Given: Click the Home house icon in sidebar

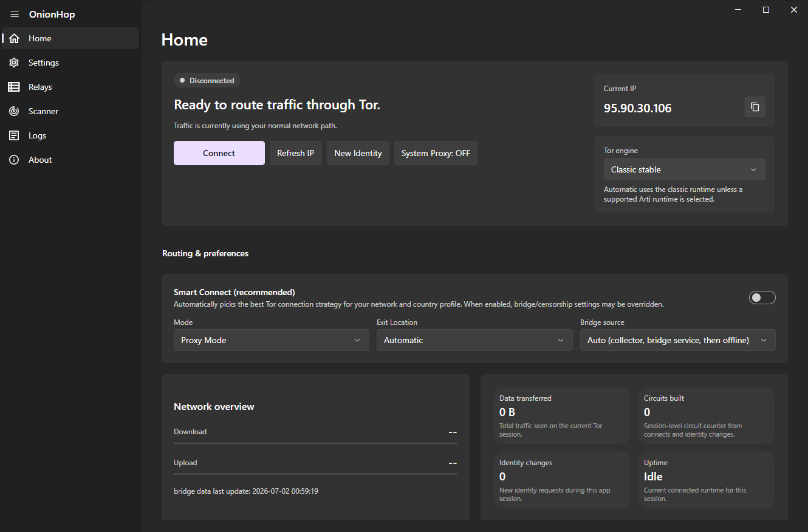Looking at the screenshot, I should pos(14,38).
